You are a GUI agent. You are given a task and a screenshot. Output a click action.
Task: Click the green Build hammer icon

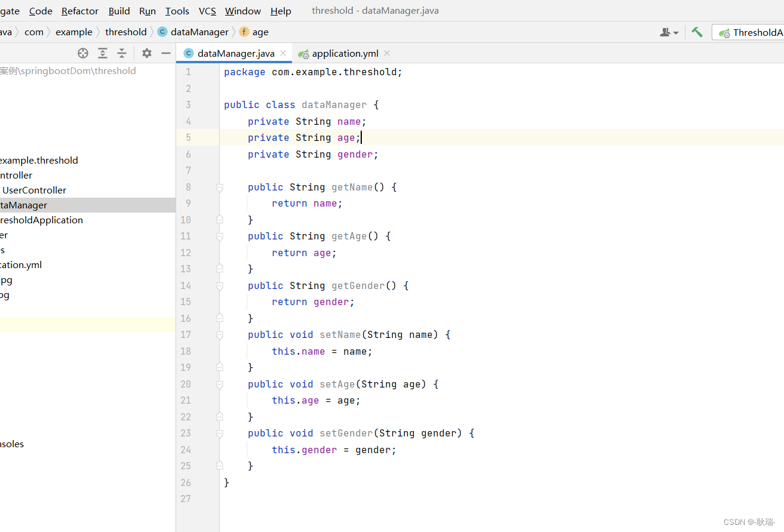(x=696, y=32)
